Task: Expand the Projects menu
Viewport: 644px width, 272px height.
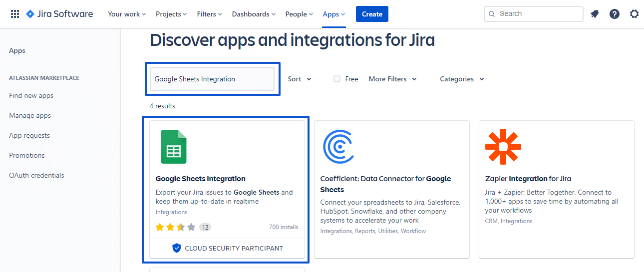Action: 171,14
